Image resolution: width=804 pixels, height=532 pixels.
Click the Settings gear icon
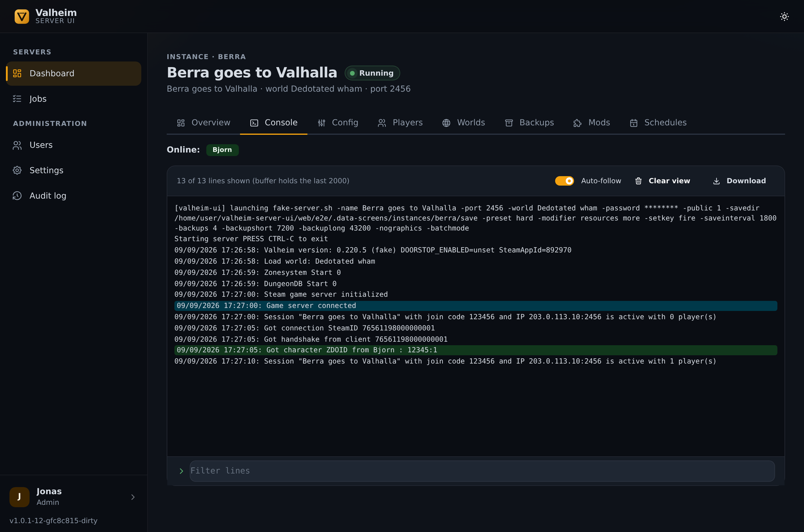[x=17, y=170]
